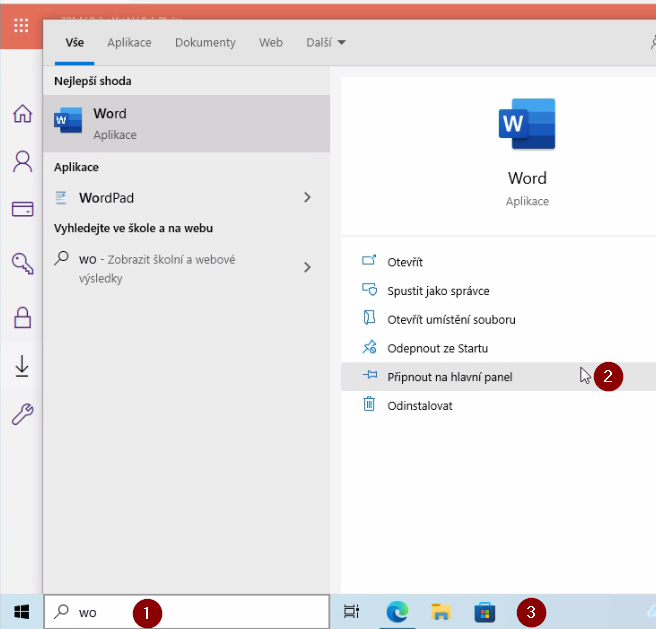Image resolution: width=656 pixels, height=629 pixels.
Task: Open the payment card sidebar icon
Action: 23,209
